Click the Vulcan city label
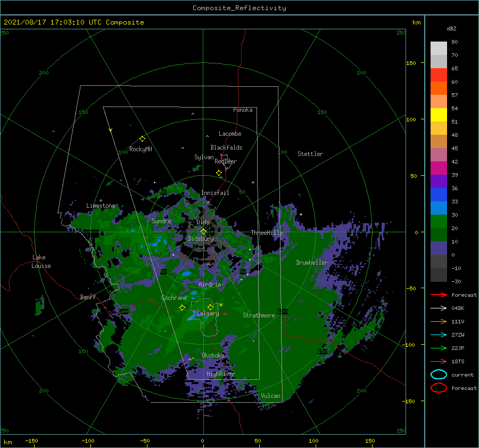This screenshot has height=448, width=479. tap(271, 396)
